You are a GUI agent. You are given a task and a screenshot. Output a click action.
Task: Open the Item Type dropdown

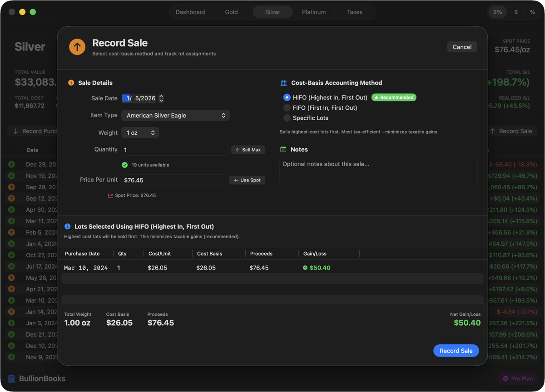coord(175,116)
